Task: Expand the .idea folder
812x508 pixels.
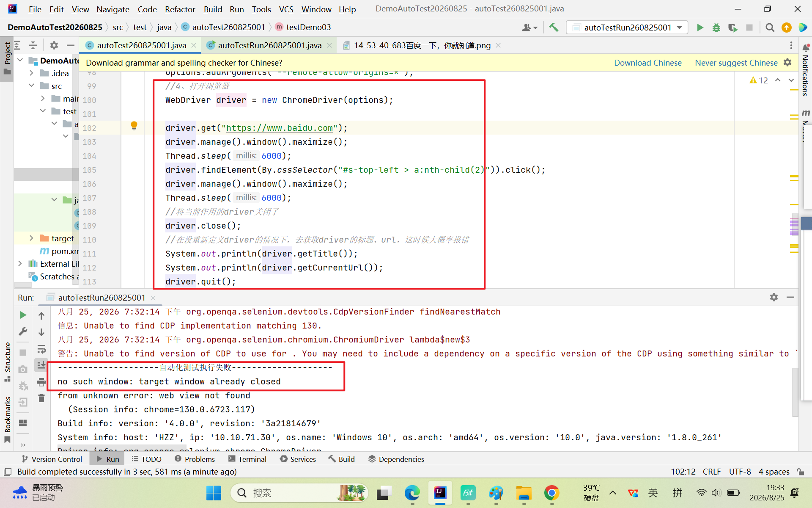Action: (x=31, y=73)
